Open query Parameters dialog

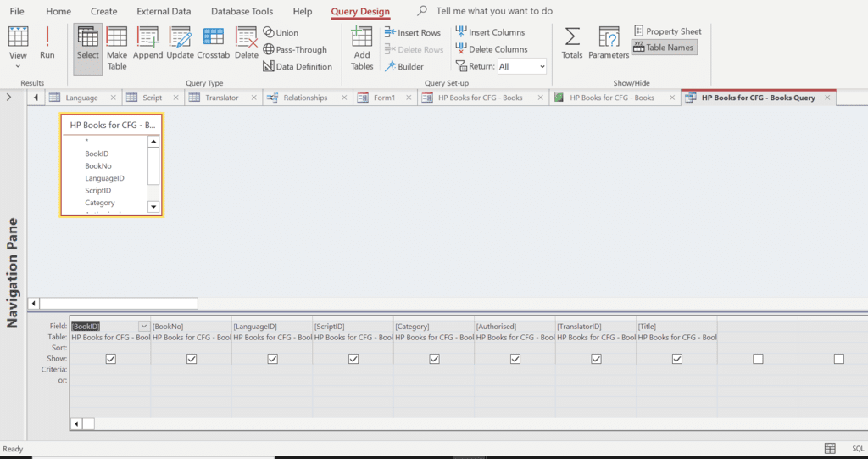(609, 43)
